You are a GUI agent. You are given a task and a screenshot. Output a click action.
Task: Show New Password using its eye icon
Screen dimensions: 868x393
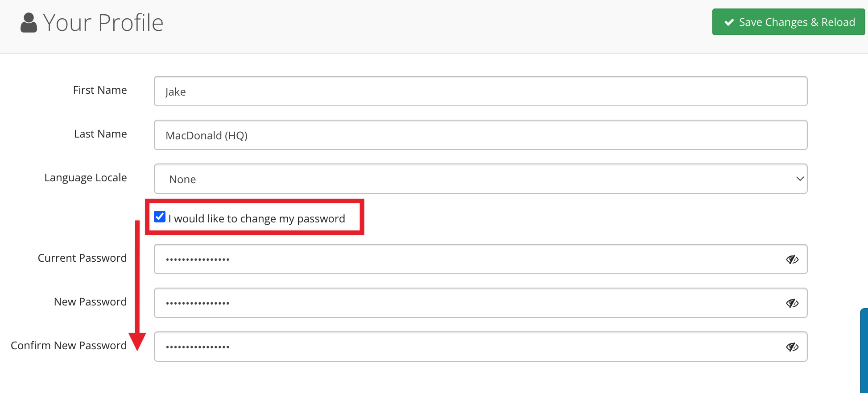(x=792, y=303)
